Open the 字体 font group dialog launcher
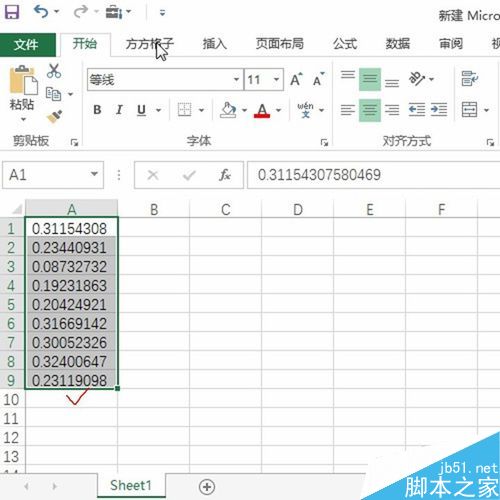Image resolution: width=500 pixels, height=500 pixels. click(x=324, y=143)
